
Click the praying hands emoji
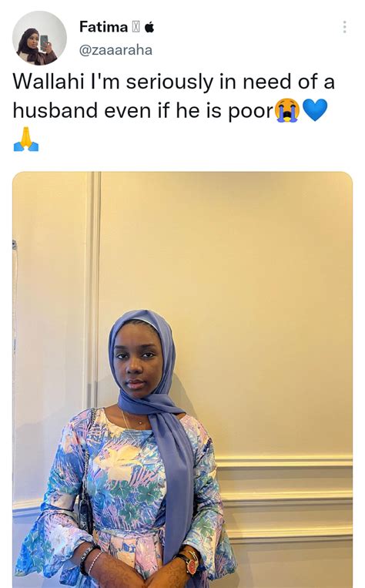[x=26, y=139]
